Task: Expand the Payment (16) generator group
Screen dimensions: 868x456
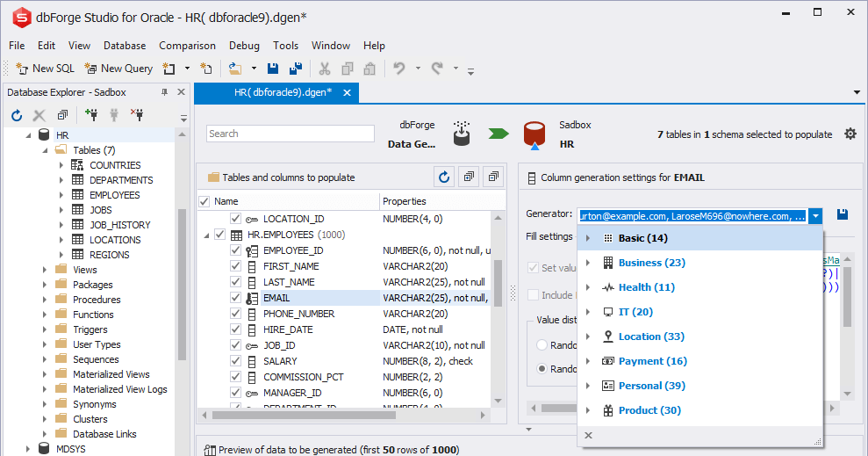Action: coord(588,361)
